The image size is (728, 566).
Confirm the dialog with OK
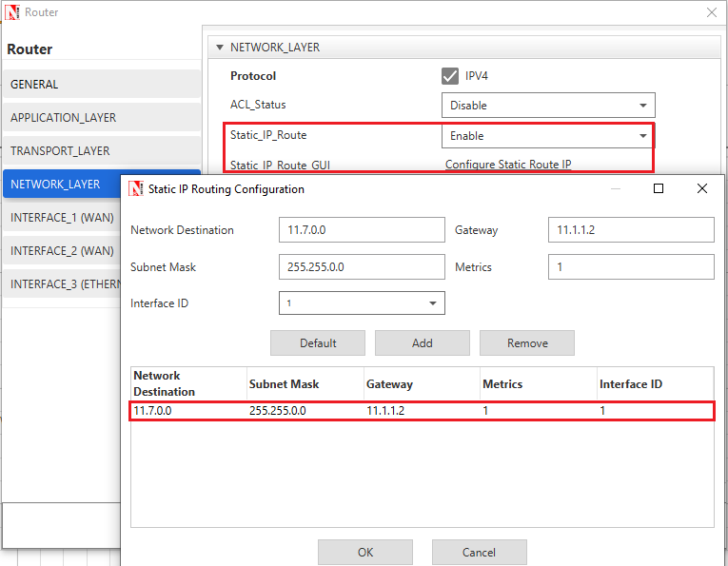click(365, 553)
